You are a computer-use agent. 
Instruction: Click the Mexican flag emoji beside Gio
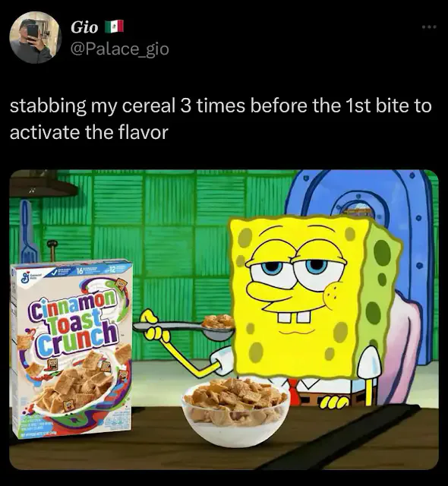(x=114, y=27)
